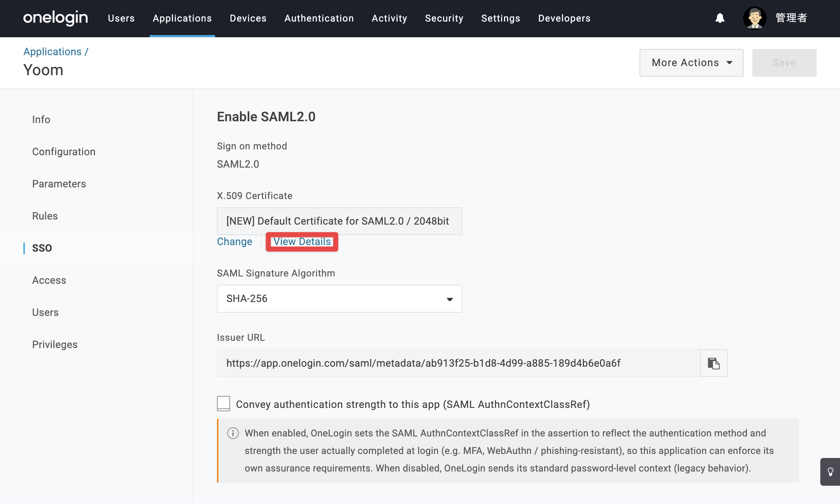Switch to the Users sidebar tab

coord(45,312)
